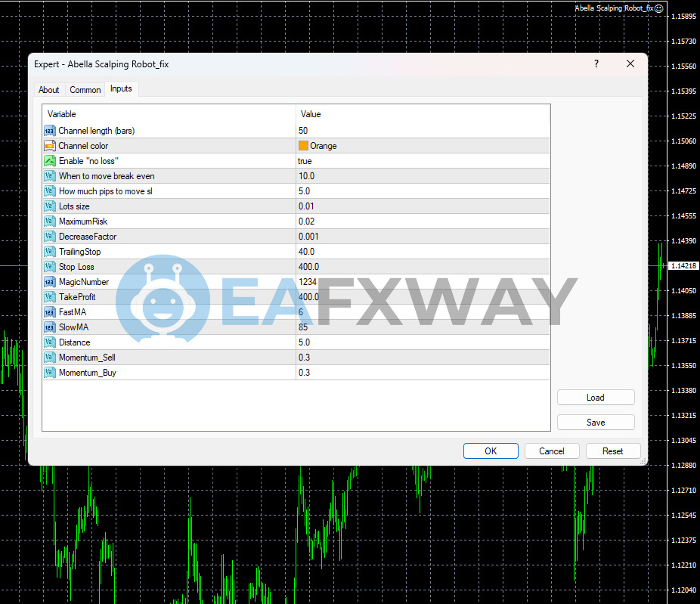Screen dimensions: 700x604
Task: Click the Save button
Action: (x=596, y=423)
